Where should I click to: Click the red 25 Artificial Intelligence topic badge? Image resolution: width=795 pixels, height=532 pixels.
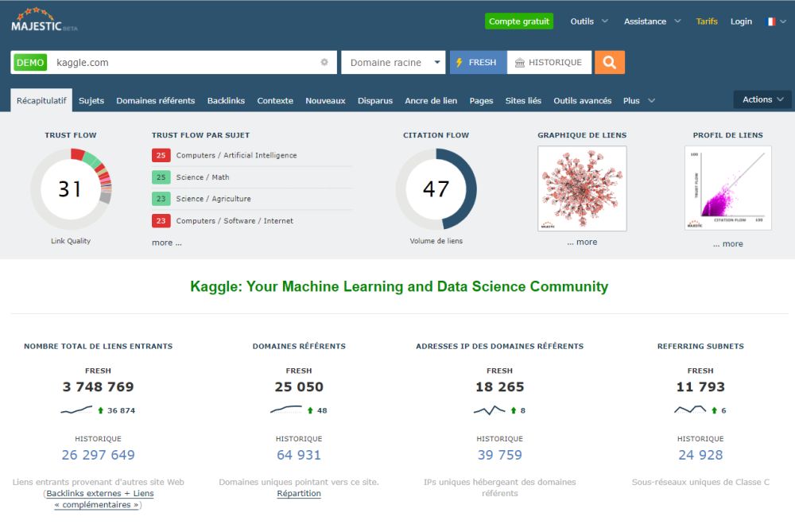(161, 155)
